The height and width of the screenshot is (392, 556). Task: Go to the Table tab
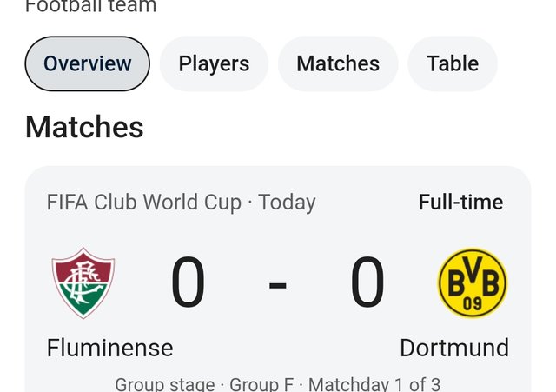pos(453,63)
